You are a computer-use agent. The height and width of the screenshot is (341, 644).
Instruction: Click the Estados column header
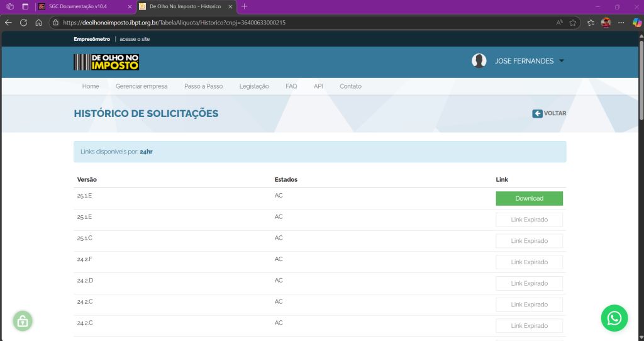click(x=286, y=179)
